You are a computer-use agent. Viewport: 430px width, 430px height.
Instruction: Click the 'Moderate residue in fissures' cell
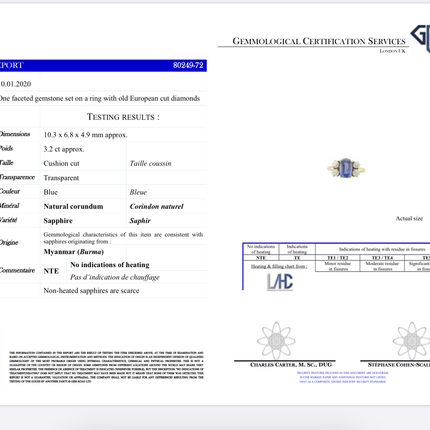coord(382,266)
